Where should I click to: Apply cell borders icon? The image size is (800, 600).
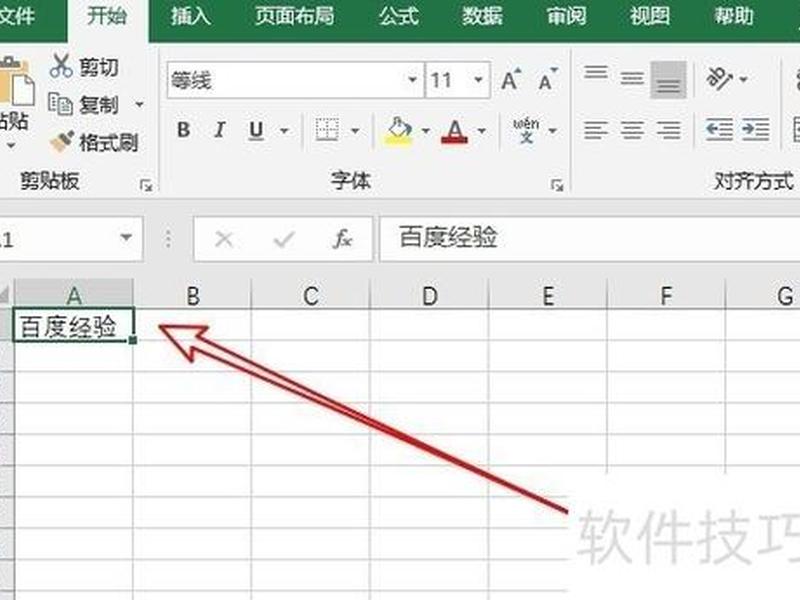[327, 130]
